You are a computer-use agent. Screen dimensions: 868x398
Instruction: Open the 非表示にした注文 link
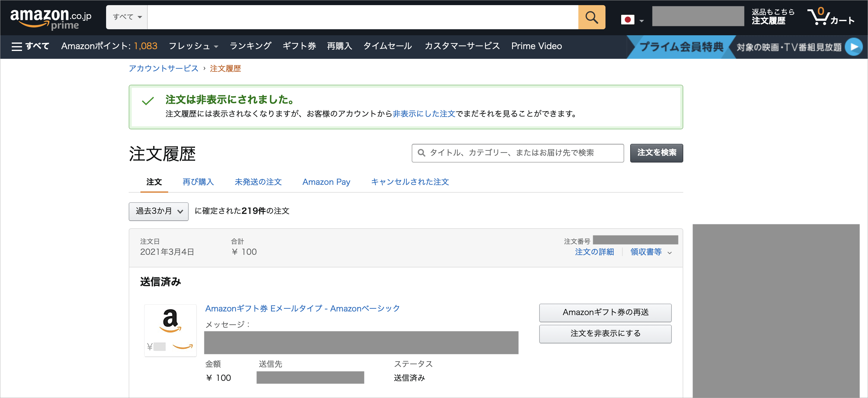pos(424,114)
